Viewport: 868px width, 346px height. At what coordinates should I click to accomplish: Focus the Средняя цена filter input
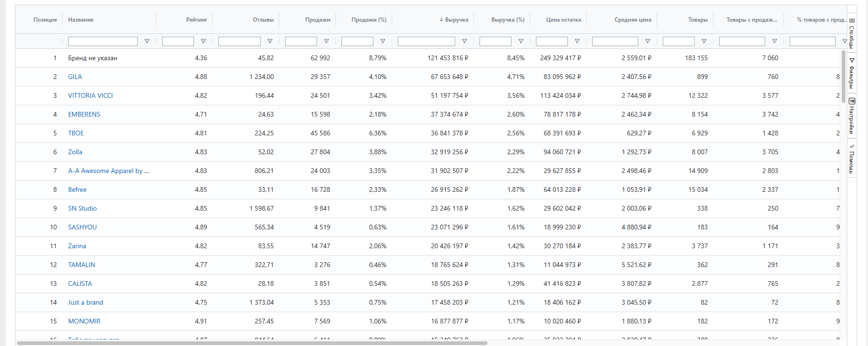coord(615,41)
